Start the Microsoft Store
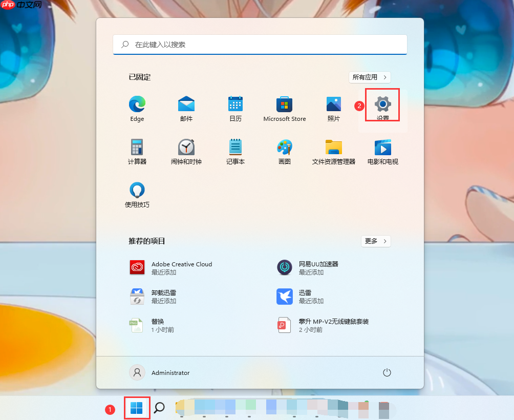 point(284,105)
